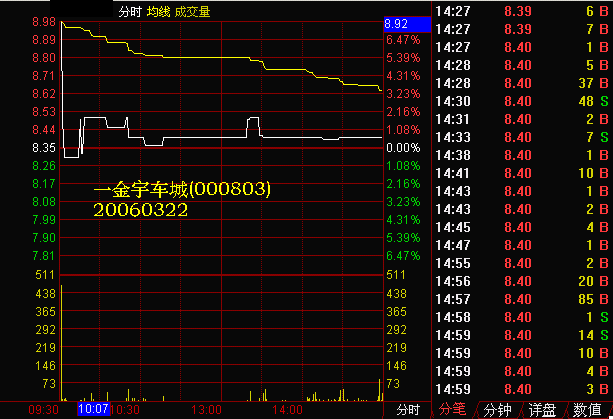Click the 分时 button below the chart
613x419 pixels.
click(x=407, y=409)
